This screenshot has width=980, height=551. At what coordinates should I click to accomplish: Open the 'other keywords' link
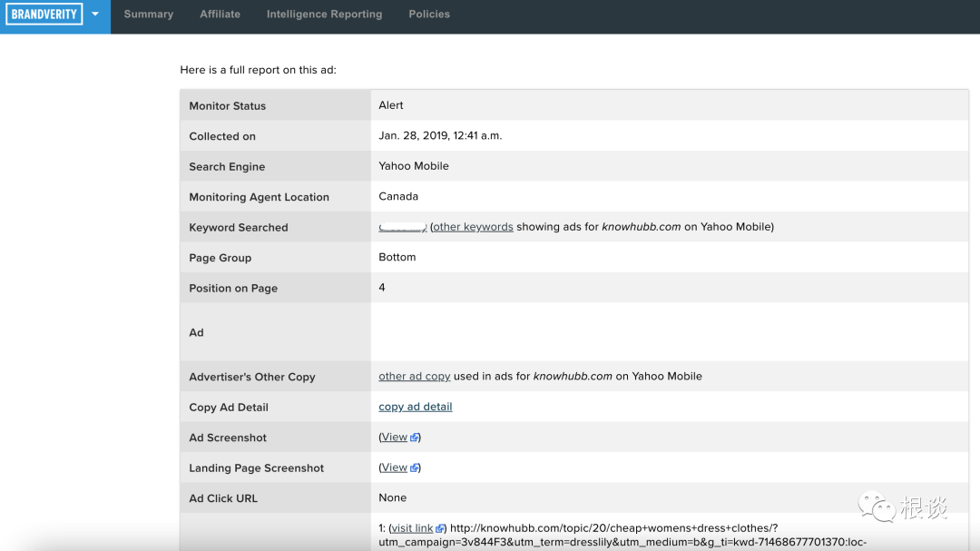473,227
